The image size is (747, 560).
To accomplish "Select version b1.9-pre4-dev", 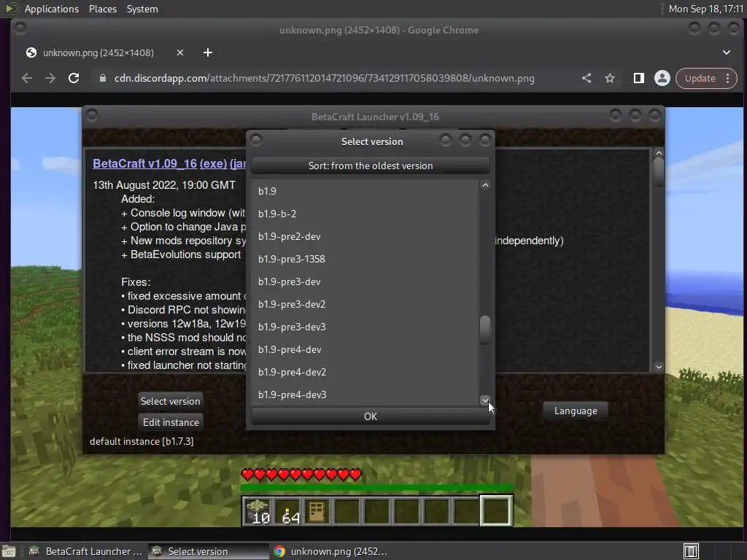I will pyautogui.click(x=365, y=349).
